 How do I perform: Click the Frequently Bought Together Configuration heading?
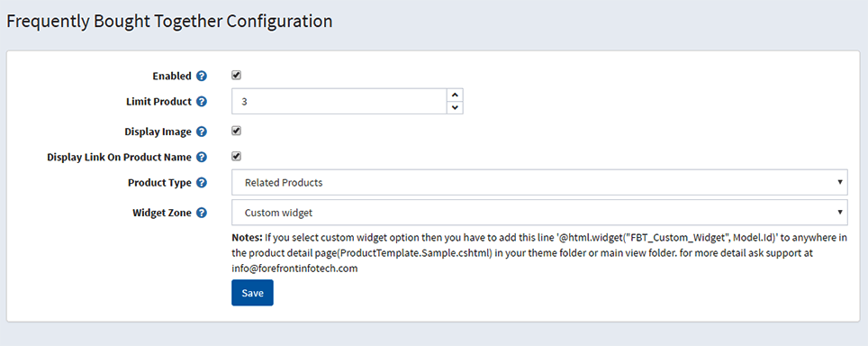coord(169,21)
